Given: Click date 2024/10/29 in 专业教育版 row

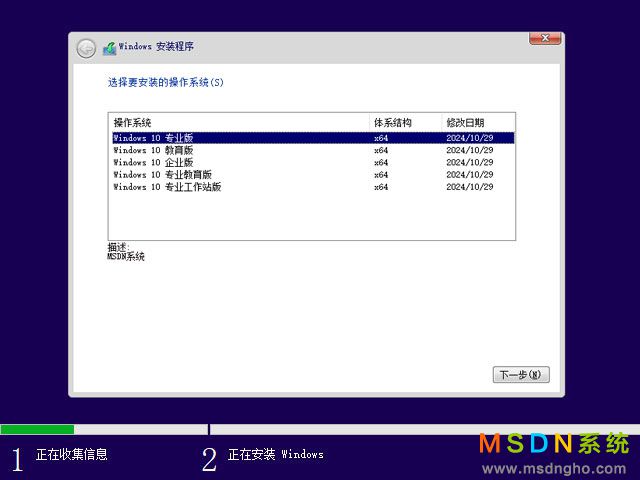Looking at the screenshot, I should coord(470,175).
